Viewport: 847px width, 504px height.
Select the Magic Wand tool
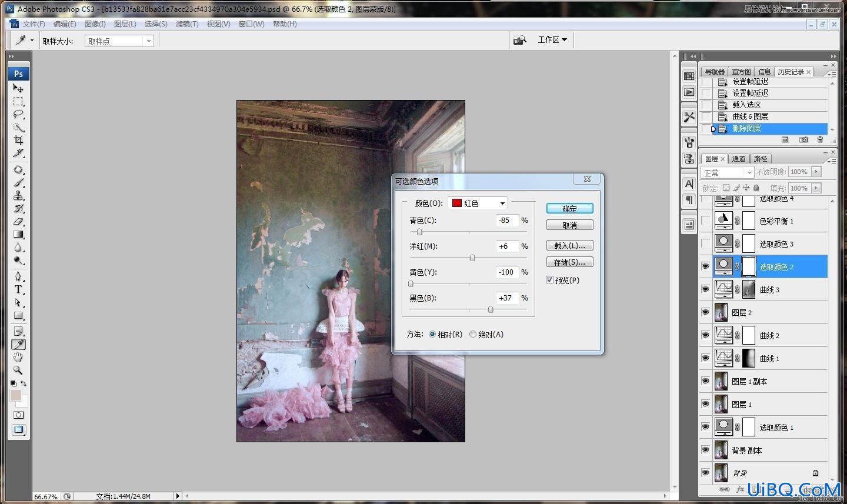18,127
